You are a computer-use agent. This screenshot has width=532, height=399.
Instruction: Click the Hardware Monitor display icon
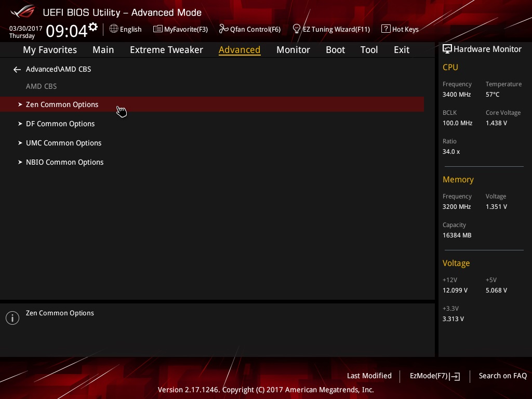pos(447,49)
